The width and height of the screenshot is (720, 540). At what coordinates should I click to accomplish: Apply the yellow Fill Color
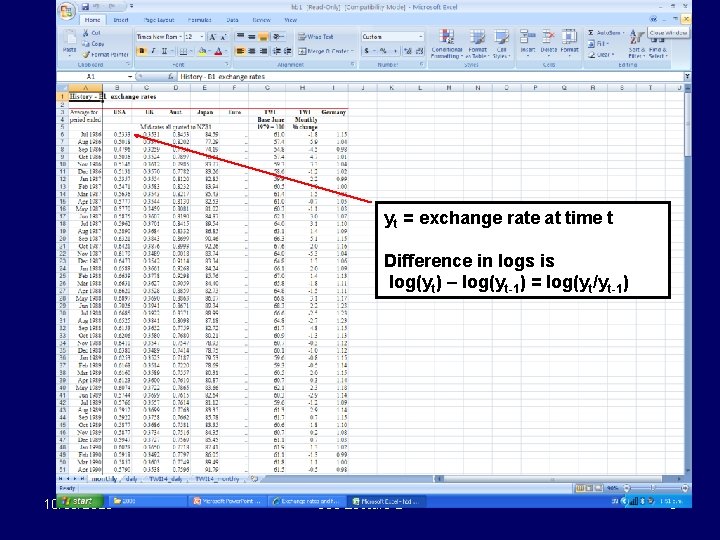point(202,51)
